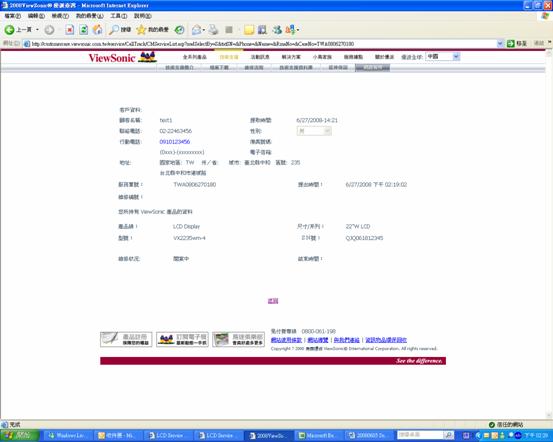Open the region selector dropdown showing 中國
Screen dimensions: 553x442
coord(443,56)
